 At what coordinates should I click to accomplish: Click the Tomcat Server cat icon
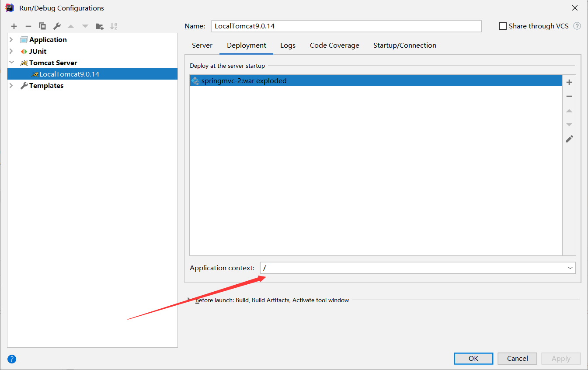coord(24,63)
